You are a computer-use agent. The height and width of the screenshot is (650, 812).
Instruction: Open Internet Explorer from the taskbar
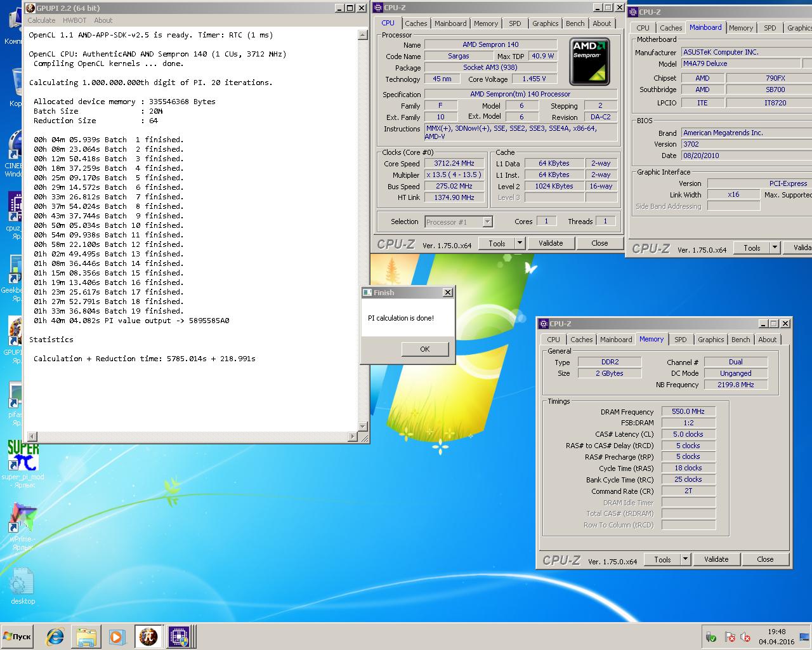pyautogui.click(x=55, y=637)
